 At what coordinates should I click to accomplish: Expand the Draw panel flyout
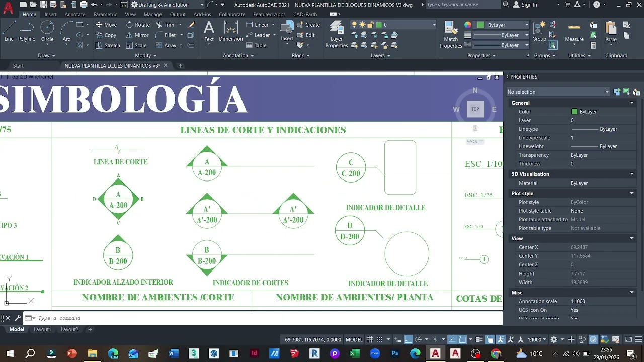click(46, 55)
